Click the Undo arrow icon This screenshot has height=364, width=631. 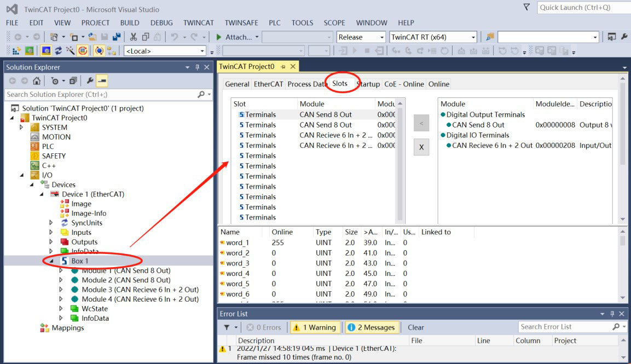174,37
